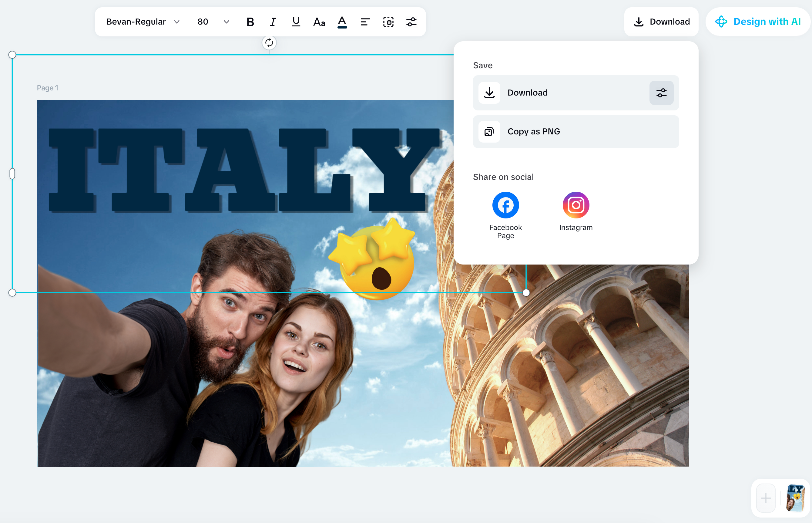Screen dimensions: 812x523
Task: Open the font size selector chevron
Action: pos(226,22)
